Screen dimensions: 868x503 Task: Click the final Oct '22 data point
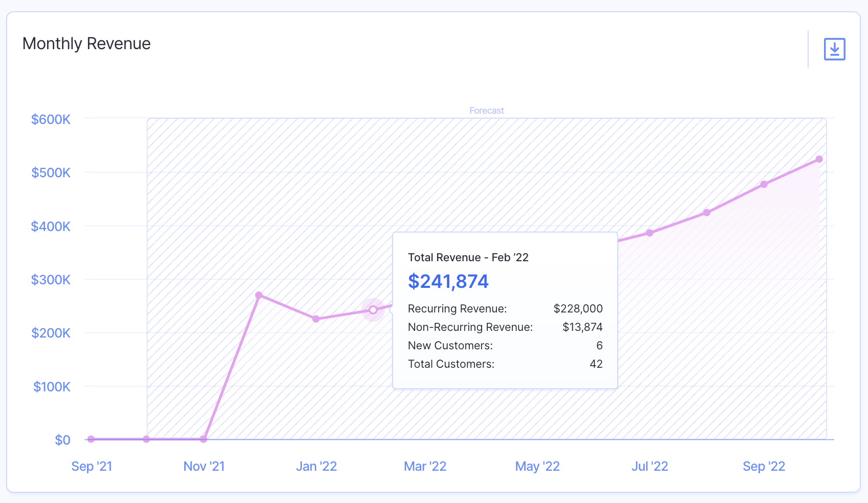pos(819,159)
